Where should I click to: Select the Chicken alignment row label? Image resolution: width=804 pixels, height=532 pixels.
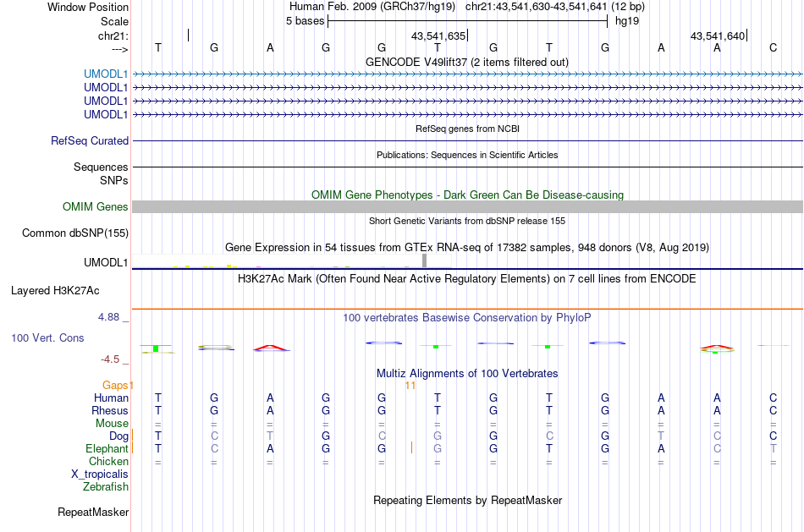coord(108,461)
